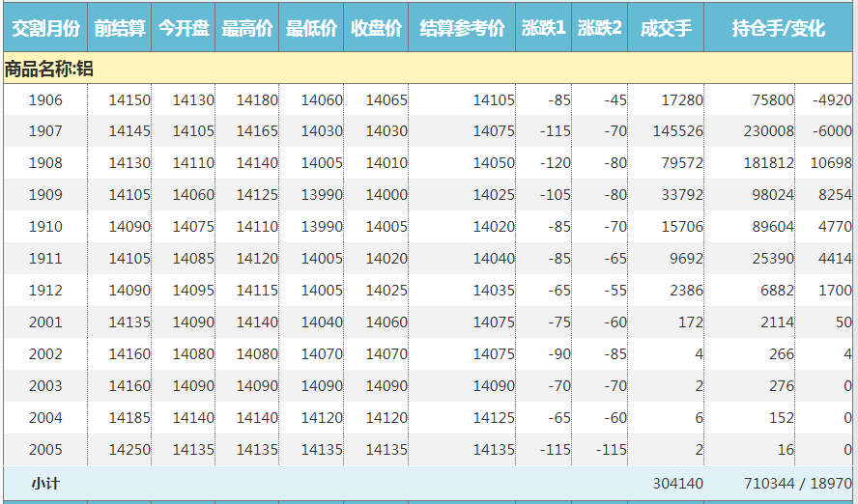Click the 小计 subtotal label

coord(45,483)
